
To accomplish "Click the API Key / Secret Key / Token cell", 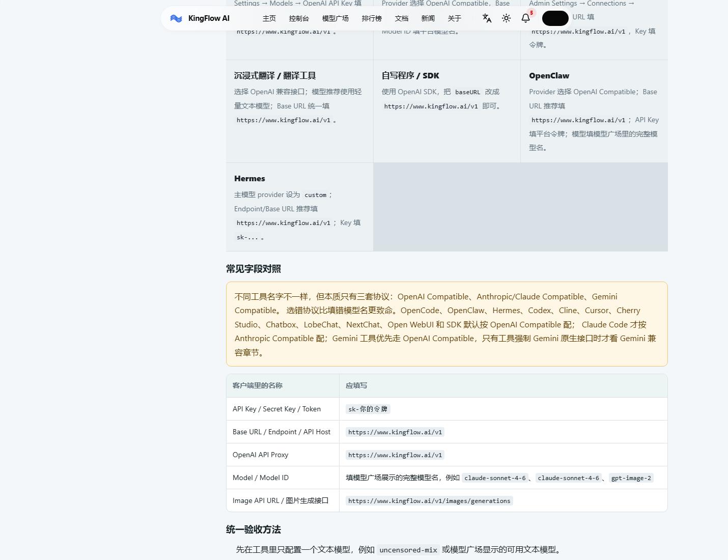I will click(283, 409).
